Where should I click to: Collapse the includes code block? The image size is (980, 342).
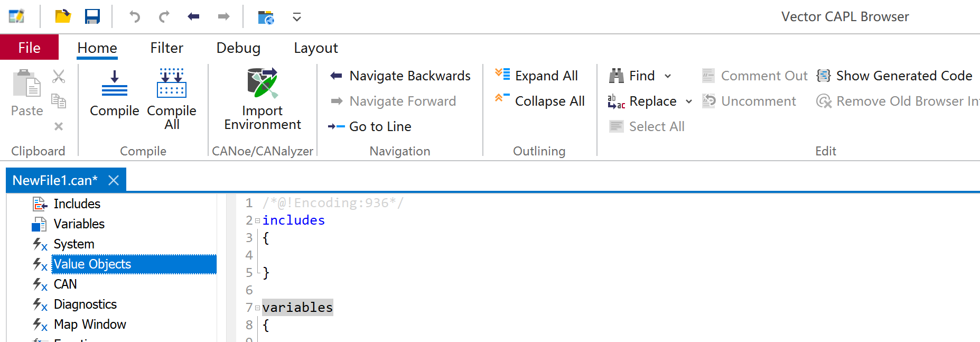257,220
